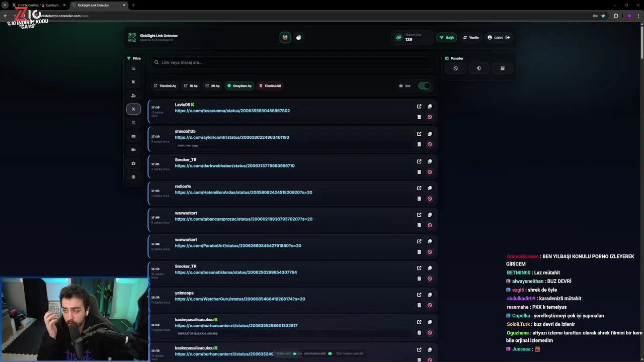Delete Lavix06's link entry
Screen dimensions: 644x362
pyautogui.click(x=419, y=117)
